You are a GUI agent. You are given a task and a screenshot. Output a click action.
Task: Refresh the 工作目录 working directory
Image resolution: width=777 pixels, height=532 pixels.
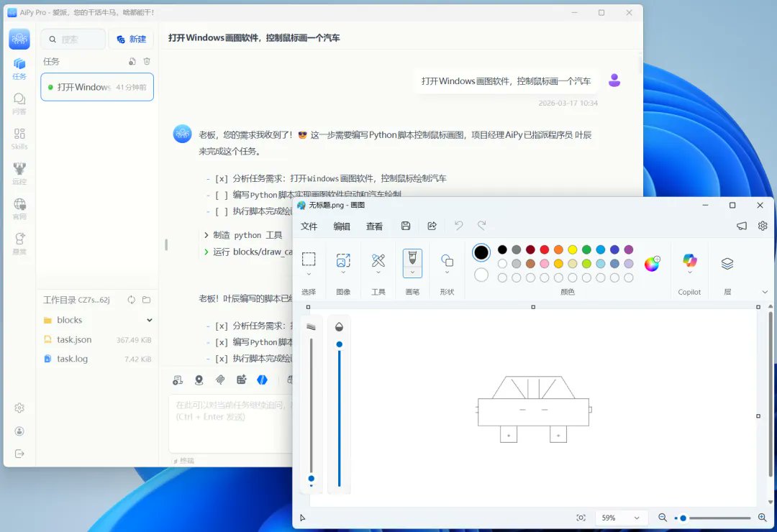point(132,300)
